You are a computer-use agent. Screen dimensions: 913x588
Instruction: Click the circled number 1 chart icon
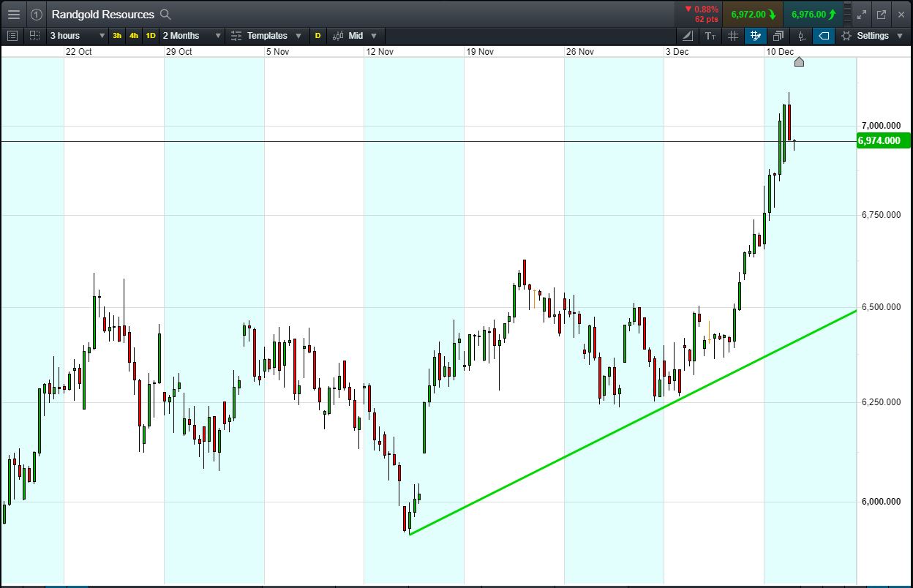click(37, 14)
